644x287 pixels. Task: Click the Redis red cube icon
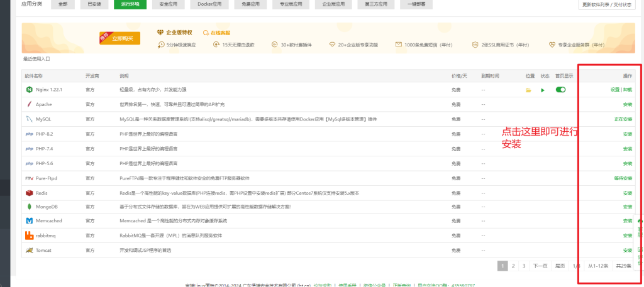click(x=29, y=193)
